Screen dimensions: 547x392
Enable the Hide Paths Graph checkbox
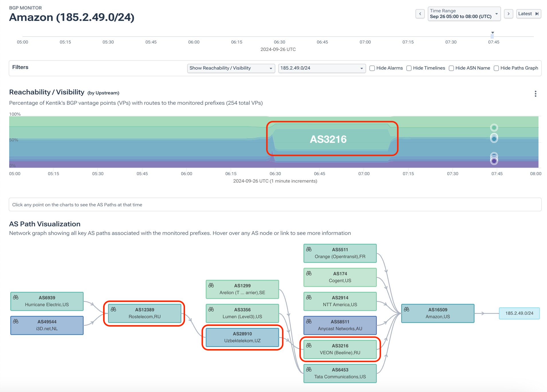pyautogui.click(x=496, y=68)
